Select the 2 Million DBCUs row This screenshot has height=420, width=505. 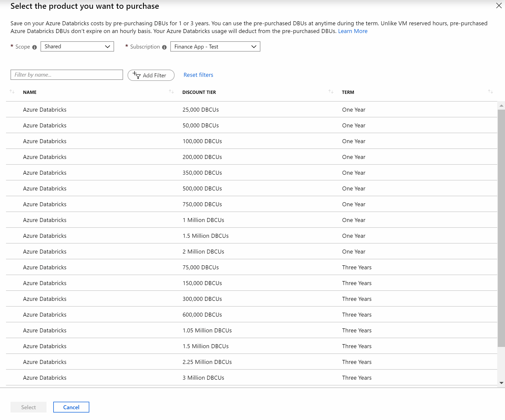tap(252, 252)
